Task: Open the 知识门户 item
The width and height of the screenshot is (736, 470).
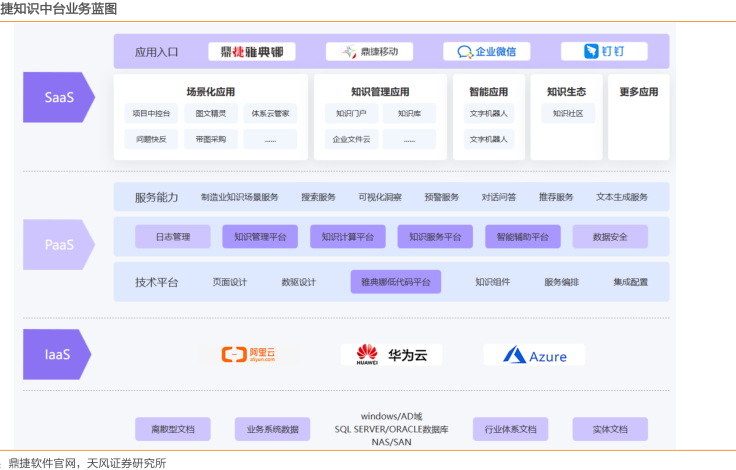Action: pyautogui.click(x=351, y=113)
